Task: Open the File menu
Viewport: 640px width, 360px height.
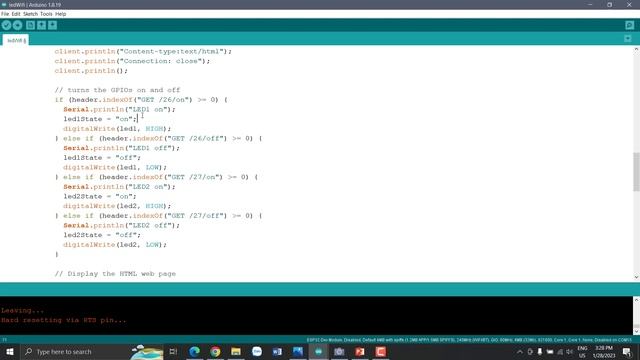Action: tap(5, 14)
